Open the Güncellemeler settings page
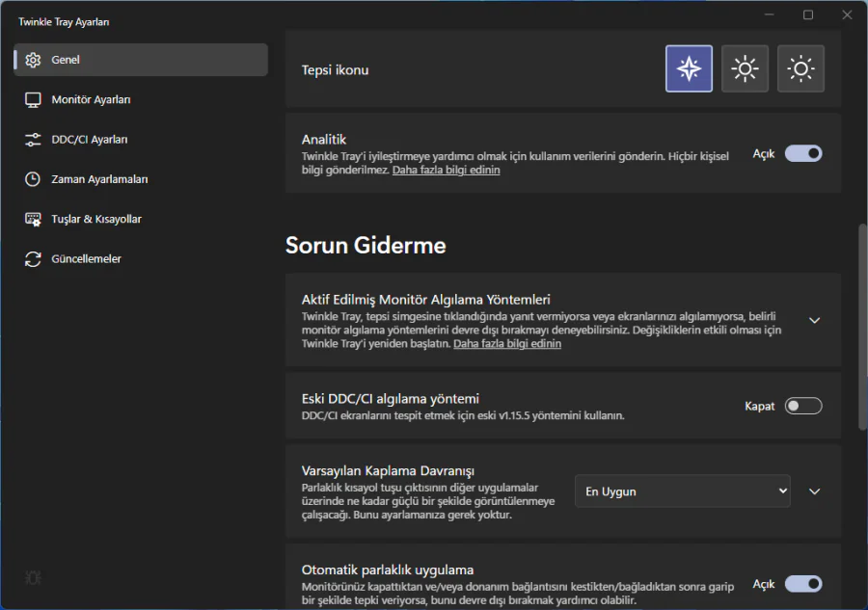 click(x=86, y=259)
